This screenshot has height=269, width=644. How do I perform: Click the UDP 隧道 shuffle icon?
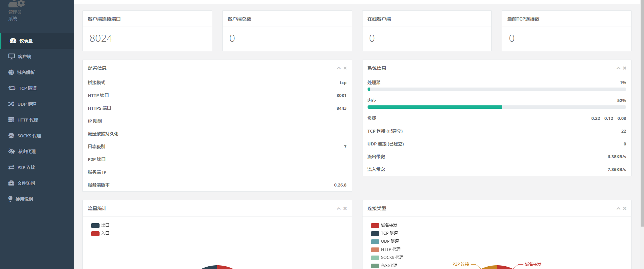click(x=11, y=104)
